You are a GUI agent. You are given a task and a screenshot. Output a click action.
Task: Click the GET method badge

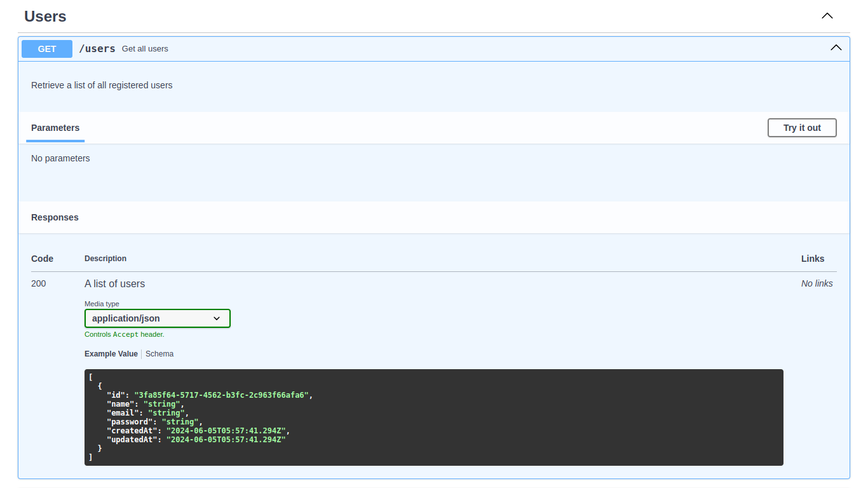(46, 48)
